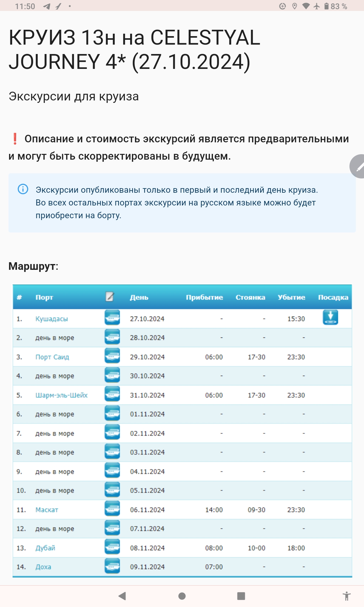
Task: Click the День column header
Action: [139, 297]
